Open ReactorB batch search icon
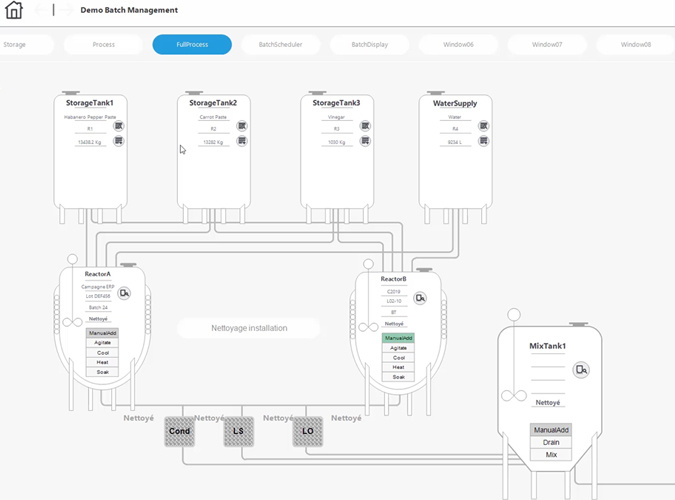 421,297
